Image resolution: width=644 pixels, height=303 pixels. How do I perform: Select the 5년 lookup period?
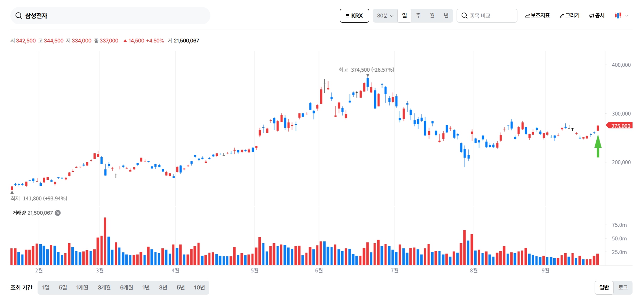point(180,288)
